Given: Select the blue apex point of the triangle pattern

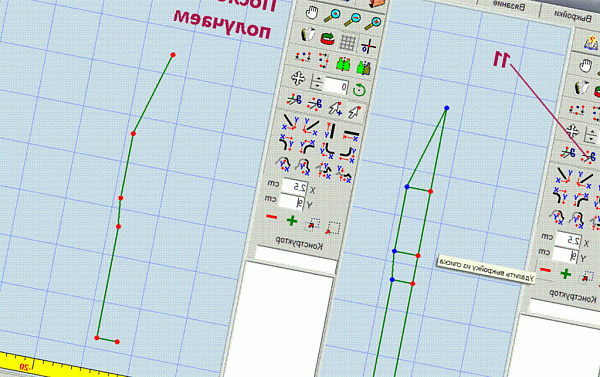Looking at the screenshot, I should [446, 108].
